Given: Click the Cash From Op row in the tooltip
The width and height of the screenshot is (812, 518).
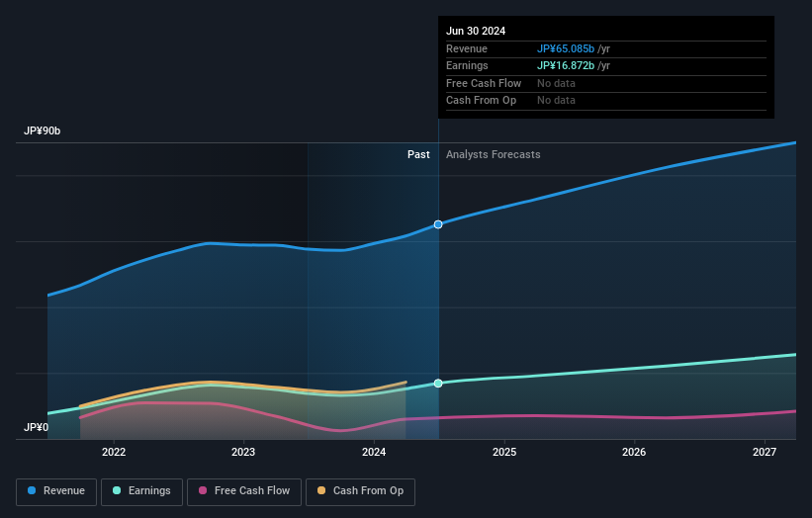Looking at the screenshot, I should (x=606, y=101).
